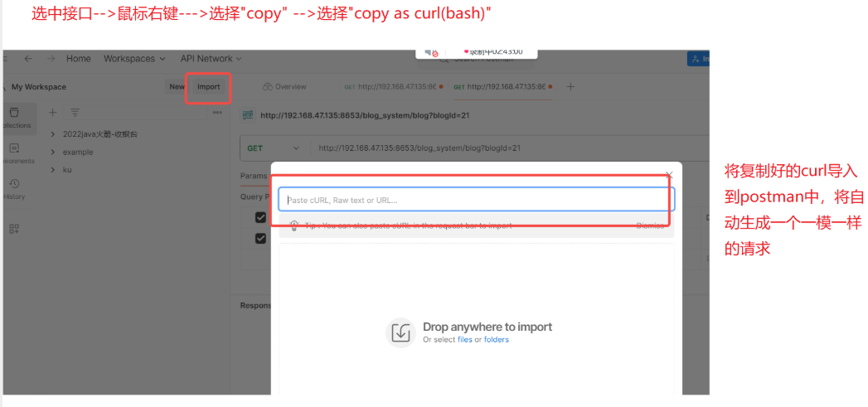Switch to first GET request tab

[x=394, y=87]
